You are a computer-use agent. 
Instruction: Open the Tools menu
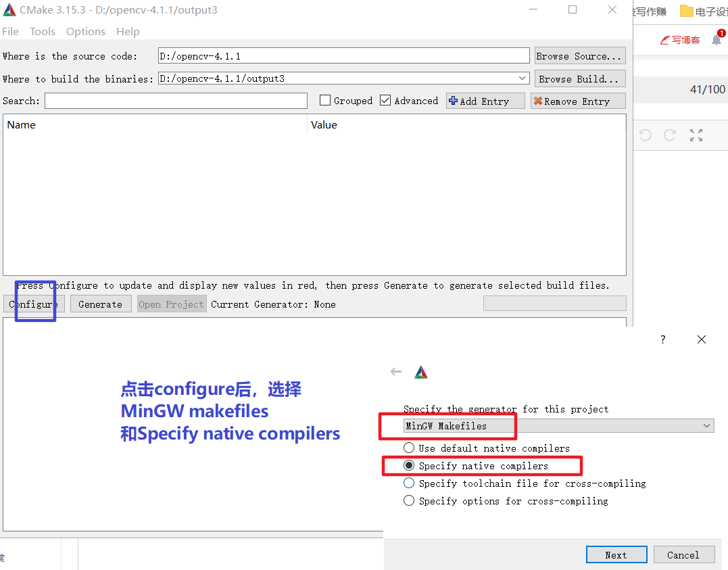(43, 31)
